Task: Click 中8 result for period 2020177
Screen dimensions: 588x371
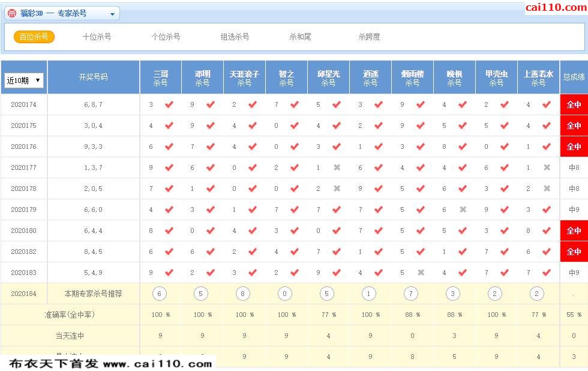Action: (574, 167)
